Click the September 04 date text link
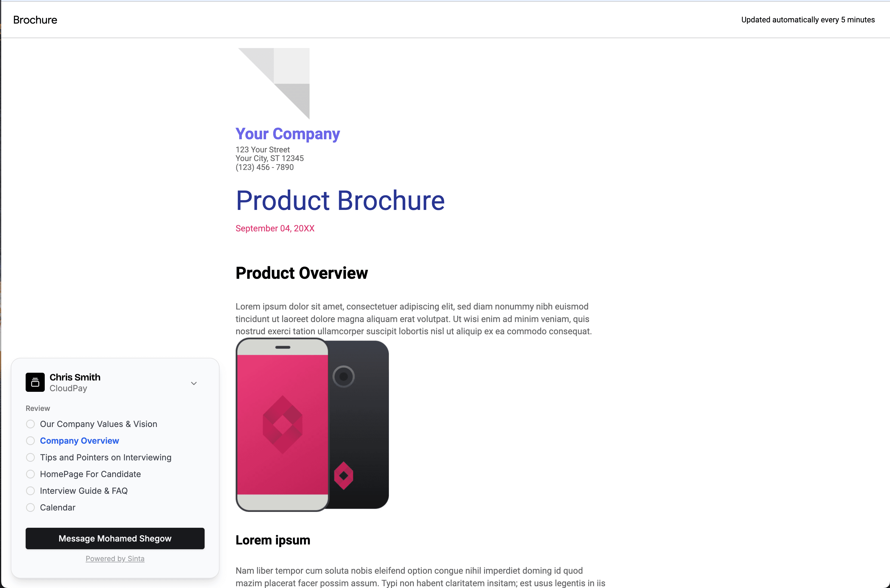The height and width of the screenshot is (588, 890). click(275, 228)
